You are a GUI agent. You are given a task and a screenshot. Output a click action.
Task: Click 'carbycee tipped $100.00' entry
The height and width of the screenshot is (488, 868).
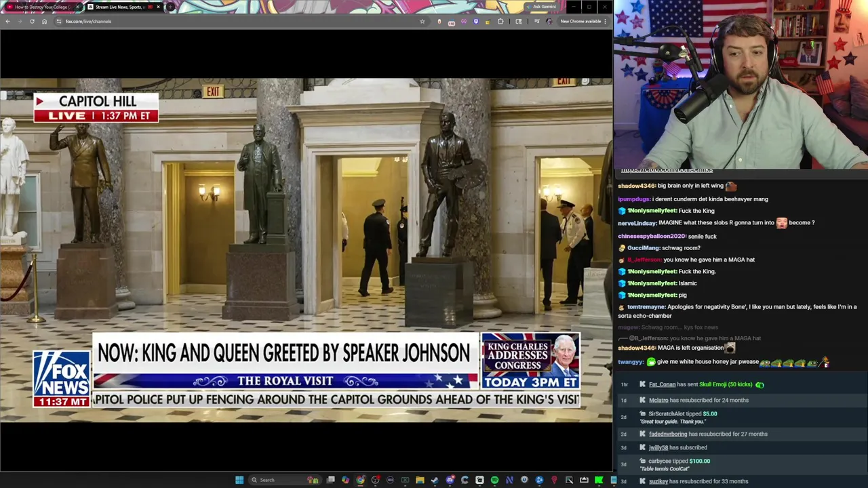[679, 461]
